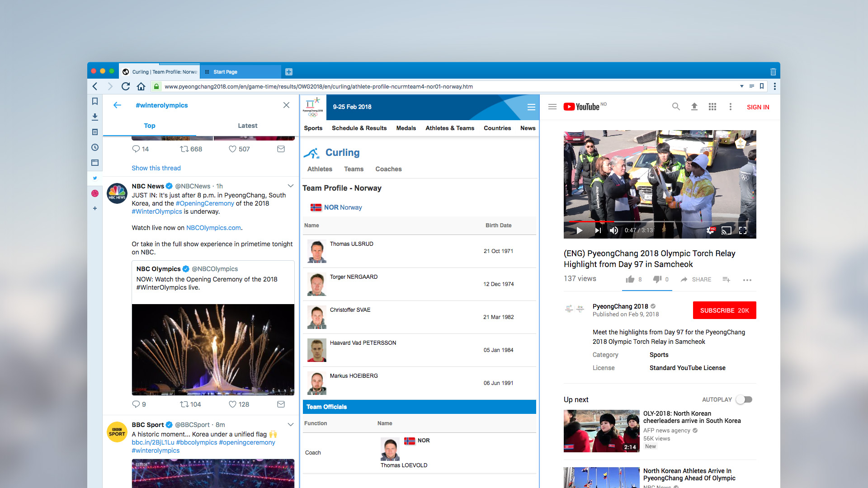868x488 pixels.
Task: Bookmark this page from the address bar
Action: [762, 86]
